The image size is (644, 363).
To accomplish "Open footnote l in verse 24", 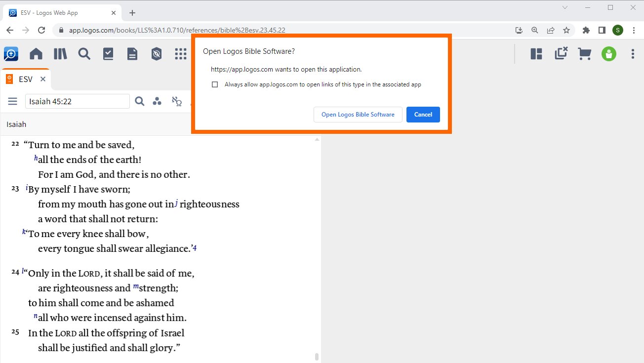I will (23, 271).
